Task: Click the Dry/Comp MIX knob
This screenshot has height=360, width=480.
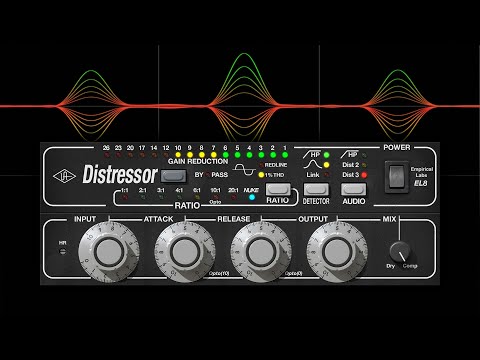Action: [400, 252]
